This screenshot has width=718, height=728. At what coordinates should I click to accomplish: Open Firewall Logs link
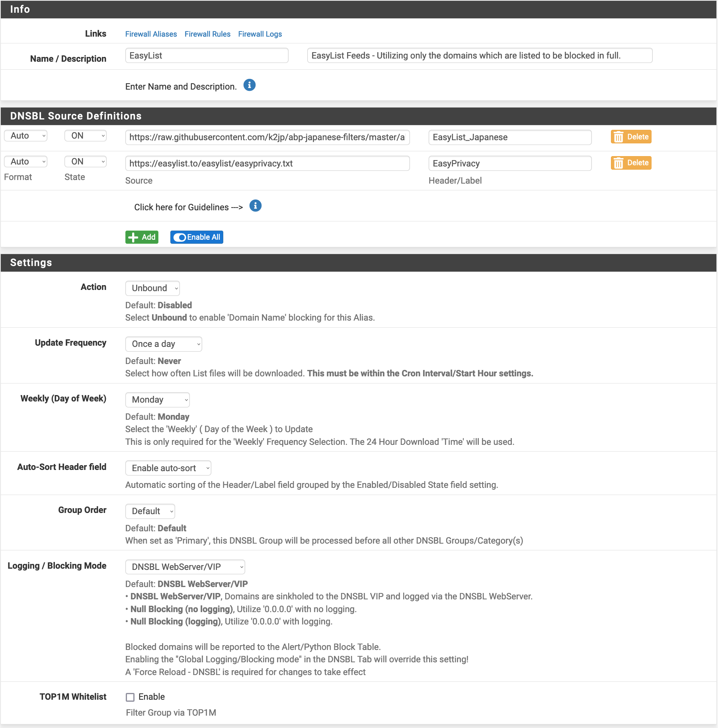pyautogui.click(x=260, y=34)
